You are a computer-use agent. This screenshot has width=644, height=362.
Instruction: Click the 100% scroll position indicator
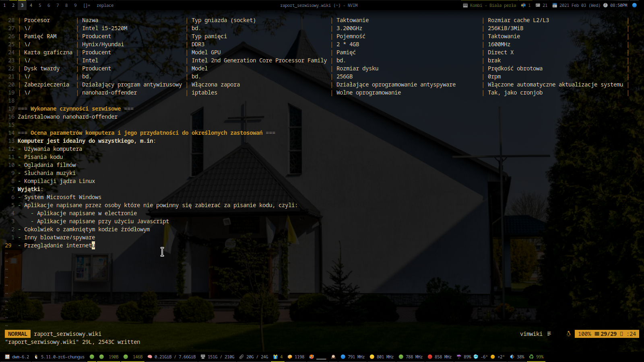coord(584,334)
